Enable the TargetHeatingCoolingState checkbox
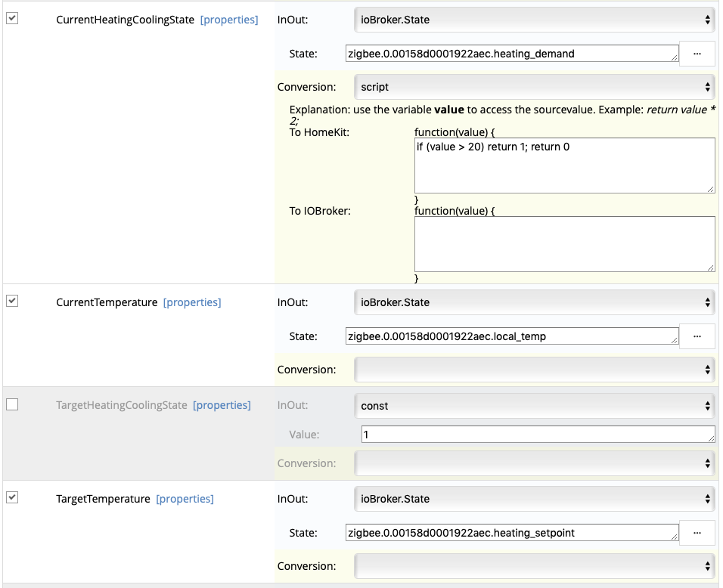 pyautogui.click(x=12, y=404)
